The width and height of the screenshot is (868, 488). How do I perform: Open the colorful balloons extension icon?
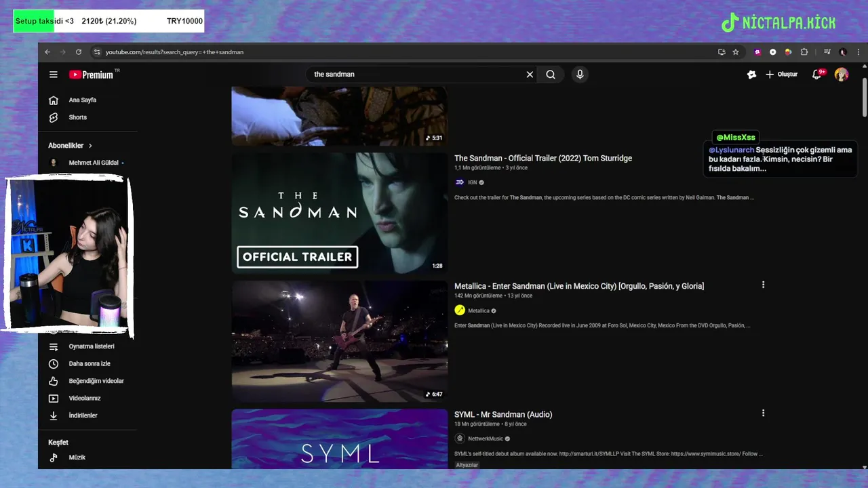click(788, 52)
